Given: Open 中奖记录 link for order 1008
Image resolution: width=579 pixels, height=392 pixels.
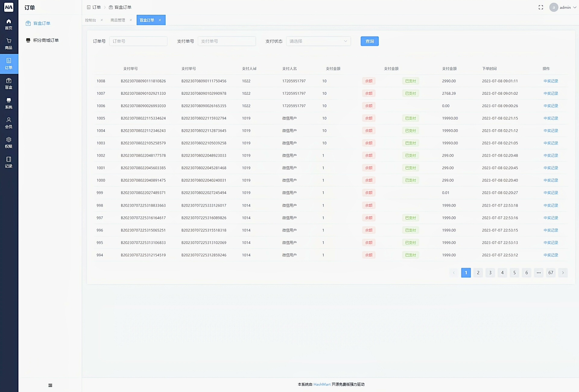Looking at the screenshot, I should pos(551,81).
